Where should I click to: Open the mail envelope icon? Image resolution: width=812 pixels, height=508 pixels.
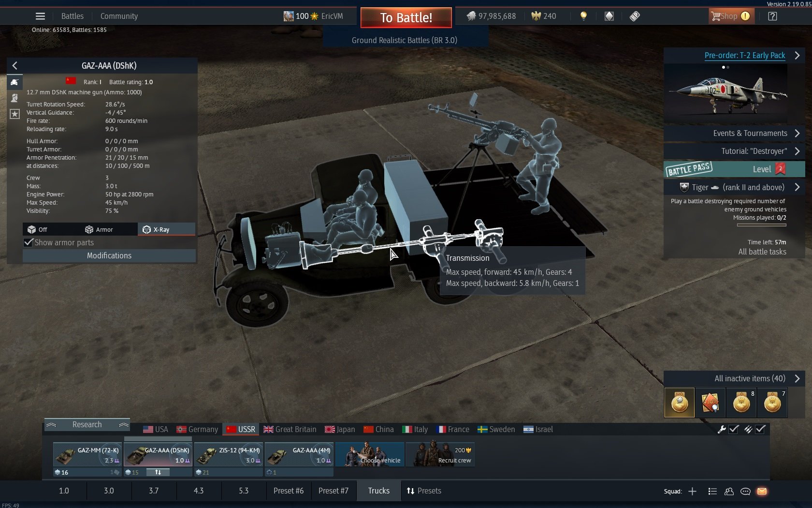(762, 491)
